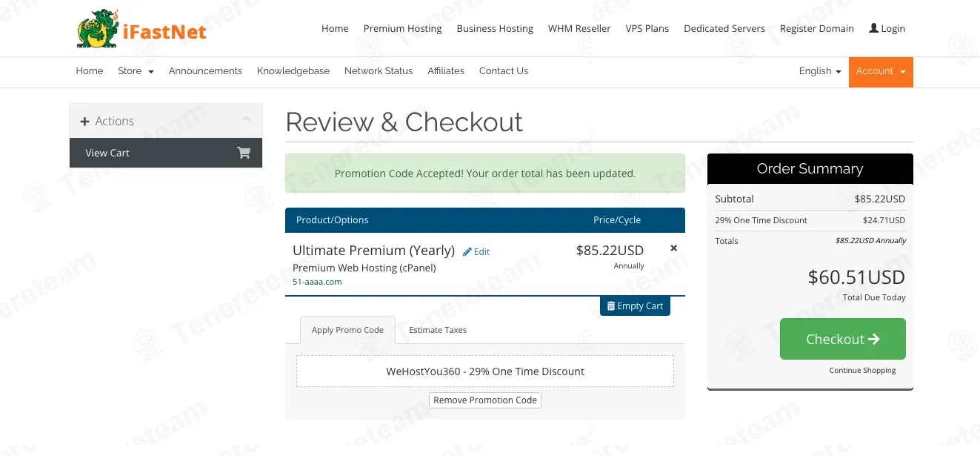Click Continue Shopping link
Viewport: 980px width, 456px height.
(862, 371)
